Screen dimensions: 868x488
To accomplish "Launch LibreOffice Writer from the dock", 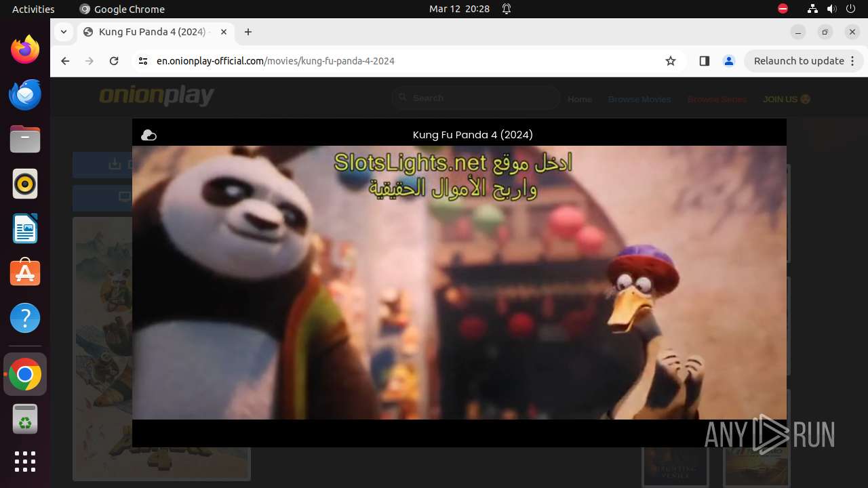I will coord(25,228).
